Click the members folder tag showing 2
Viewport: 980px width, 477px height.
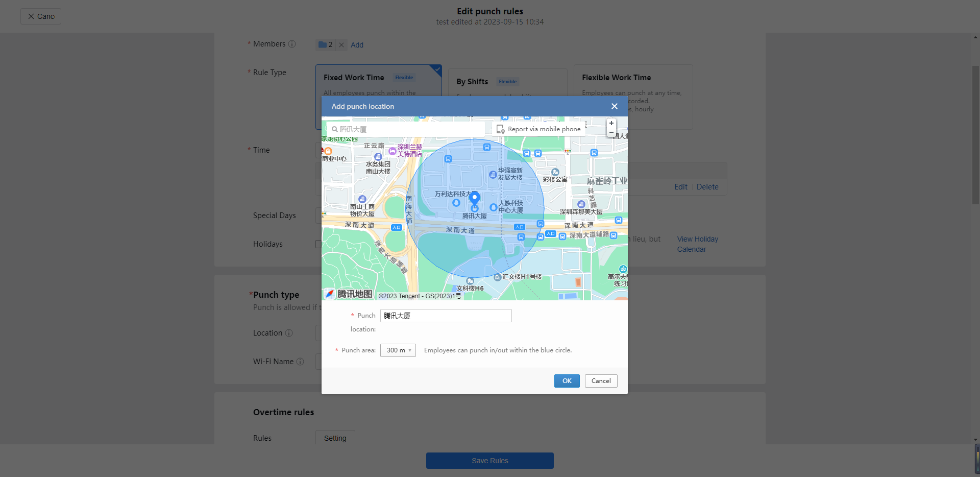coord(326,45)
